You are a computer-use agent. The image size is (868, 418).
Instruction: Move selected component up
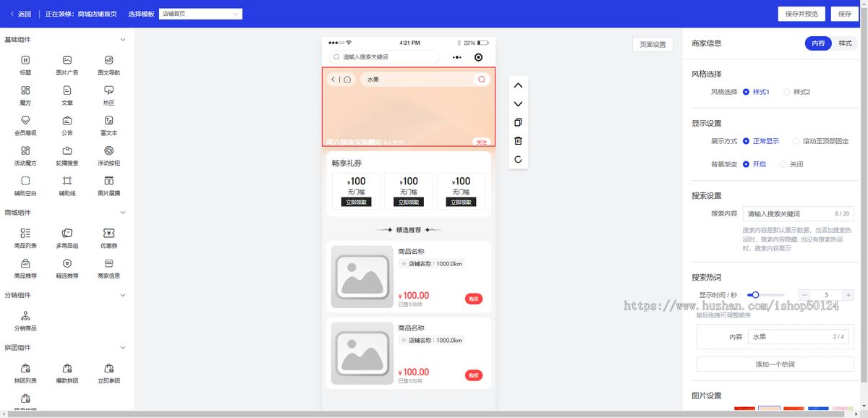coord(518,85)
